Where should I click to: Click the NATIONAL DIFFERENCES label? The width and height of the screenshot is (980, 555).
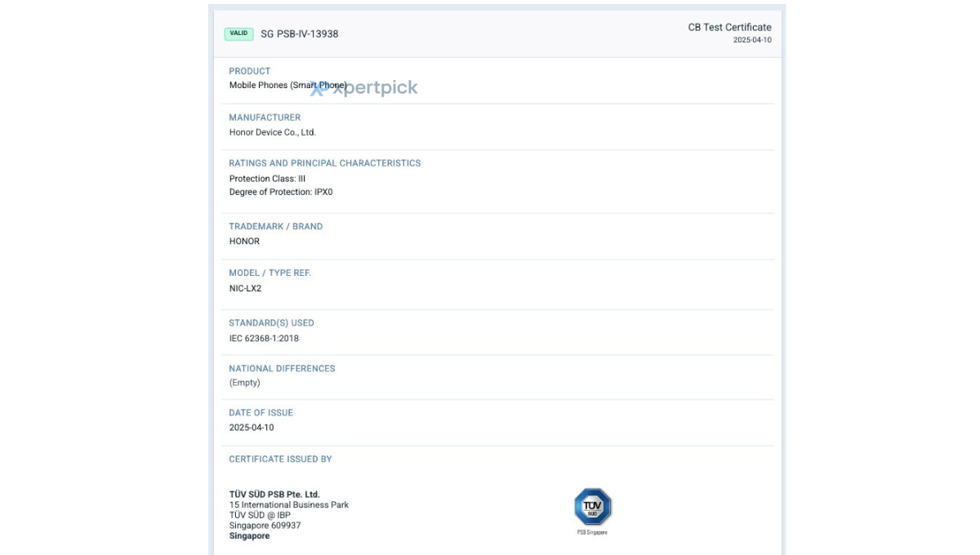(282, 369)
